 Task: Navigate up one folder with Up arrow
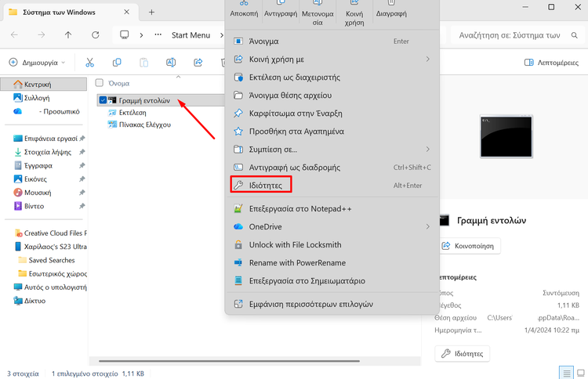pyautogui.click(x=68, y=35)
